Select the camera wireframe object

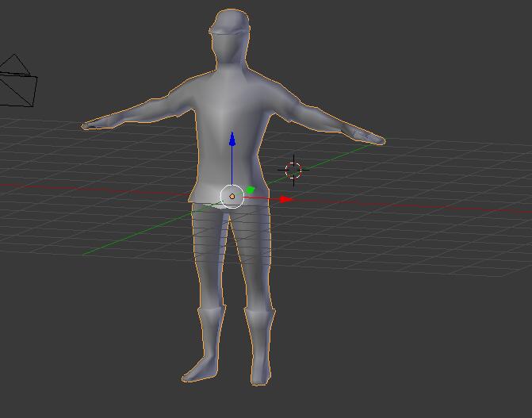coord(17,82)
